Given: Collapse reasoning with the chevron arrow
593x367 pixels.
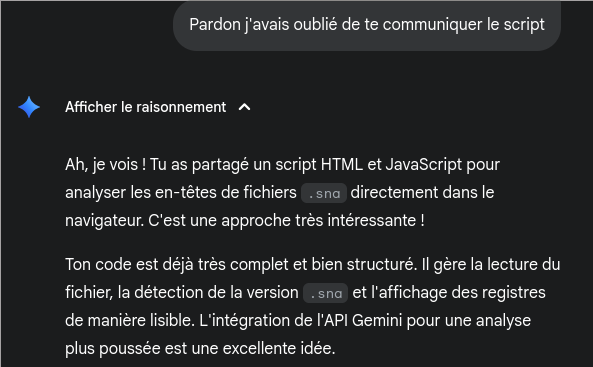Looking at the screenshot, I should (245, 107).
